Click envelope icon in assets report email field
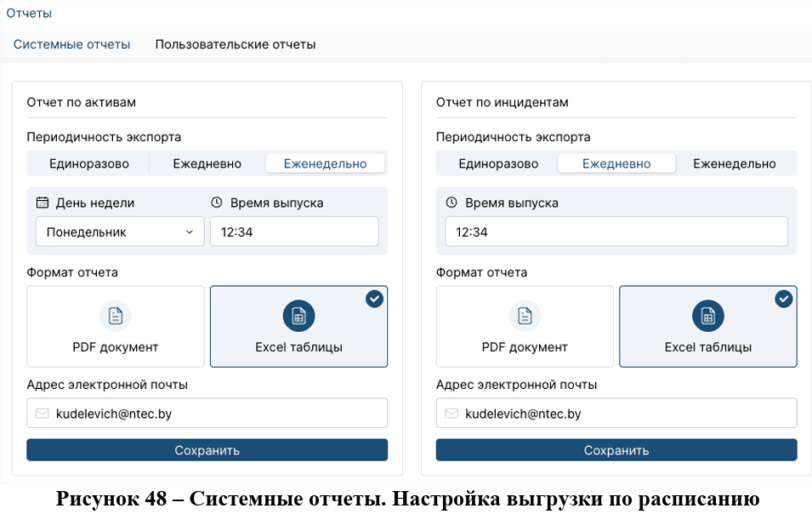This screenshot has height=514, width=812. click(43, 414)
